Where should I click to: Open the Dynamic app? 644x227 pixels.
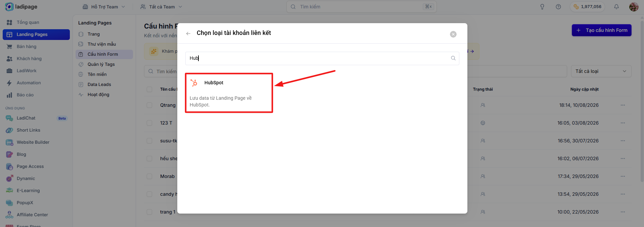(36, 178)
